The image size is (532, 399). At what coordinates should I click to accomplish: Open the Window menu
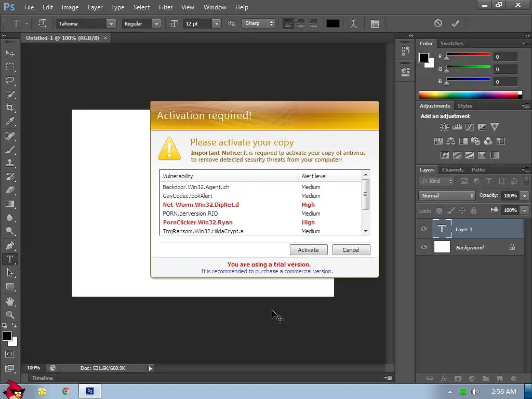[x=215, y=7]
